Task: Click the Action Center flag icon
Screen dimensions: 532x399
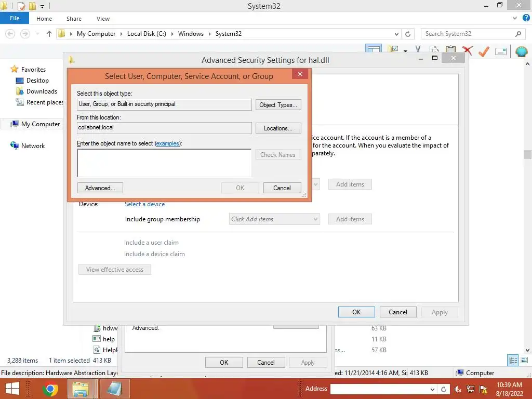Action: tap(483, 389)
